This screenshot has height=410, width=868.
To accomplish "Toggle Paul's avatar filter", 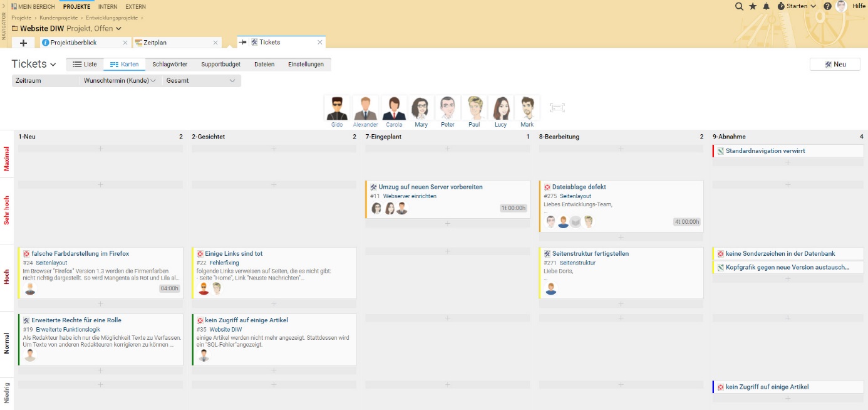I will tap(474, 108).
